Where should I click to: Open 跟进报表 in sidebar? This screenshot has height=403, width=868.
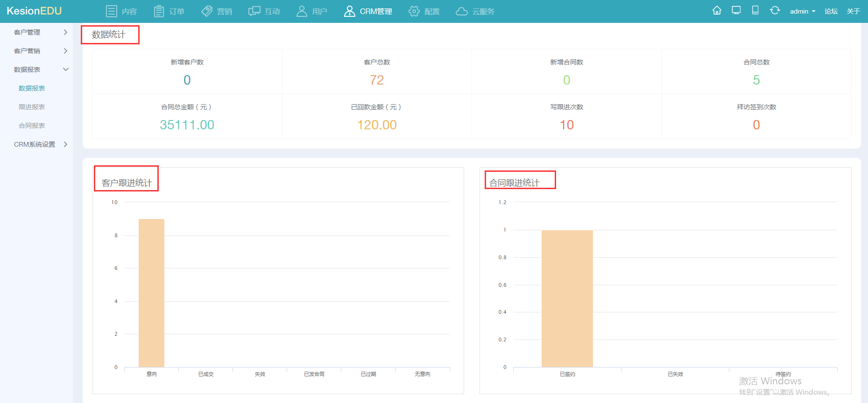point(32,107)
